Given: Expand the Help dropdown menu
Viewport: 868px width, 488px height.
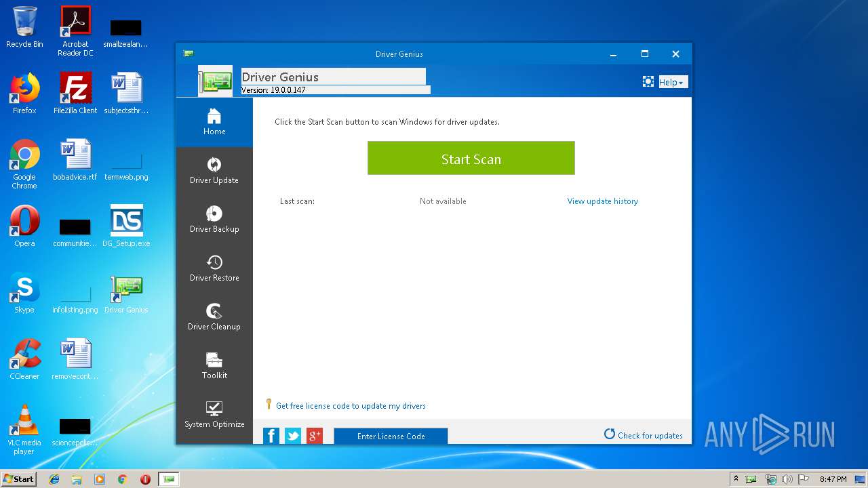Looking at the screenshot, I should coord(673,82).
